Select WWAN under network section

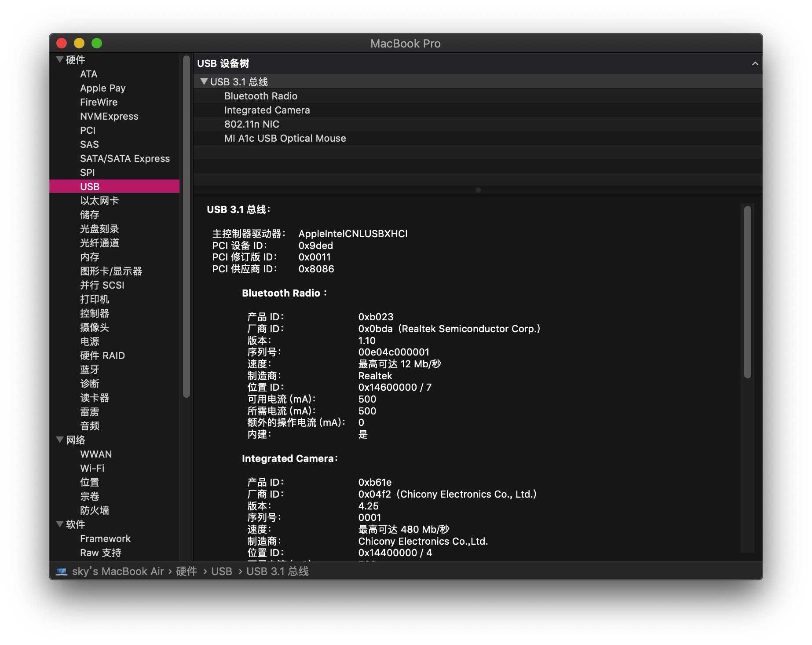[x=96, y=454]
